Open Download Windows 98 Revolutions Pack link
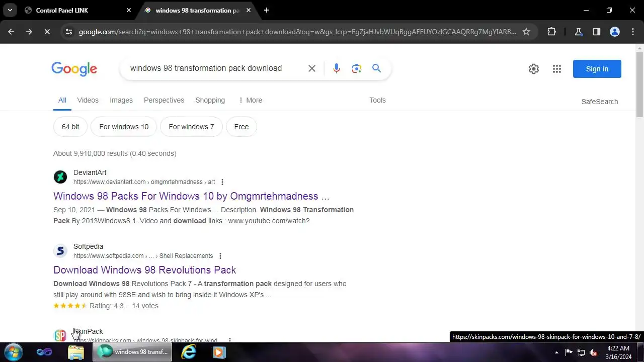Viewport: 644px width, 362px height. (x=144, y=270)
